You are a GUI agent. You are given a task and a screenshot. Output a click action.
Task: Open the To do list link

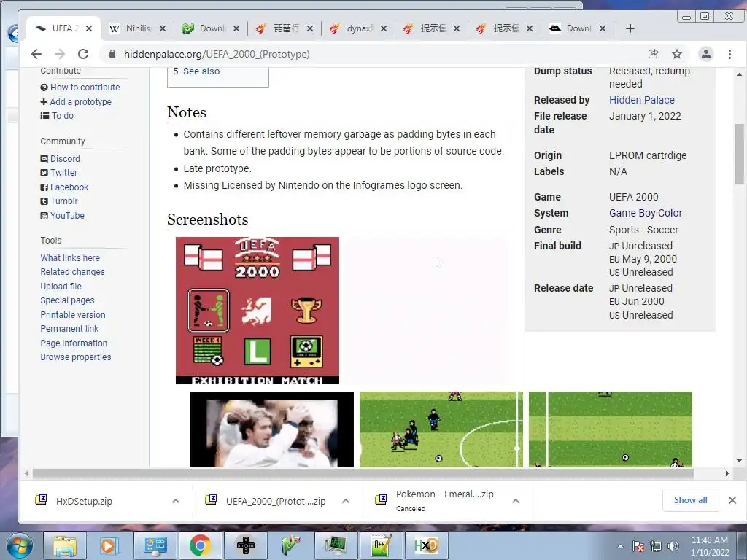[63, 116]
